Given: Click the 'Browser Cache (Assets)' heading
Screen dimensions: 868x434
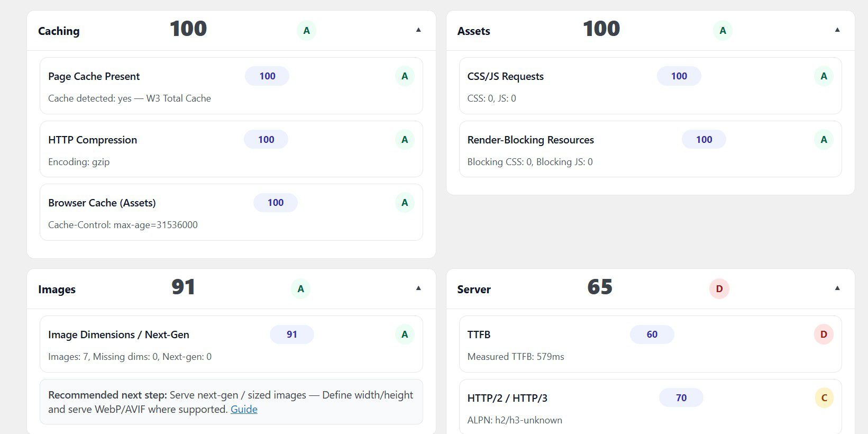Looking at the screenshot, I should [102, 203].
